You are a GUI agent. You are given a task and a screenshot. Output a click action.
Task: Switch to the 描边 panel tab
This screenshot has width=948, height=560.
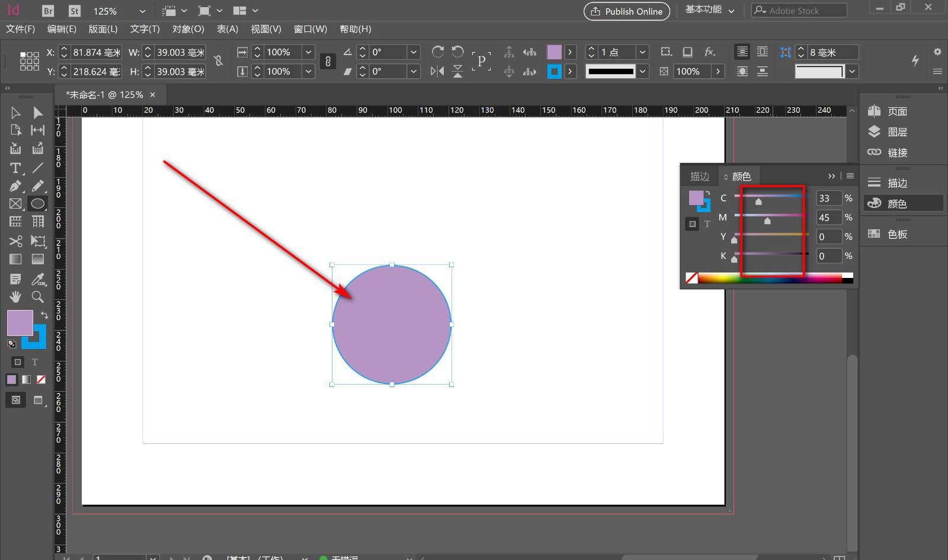699,176
